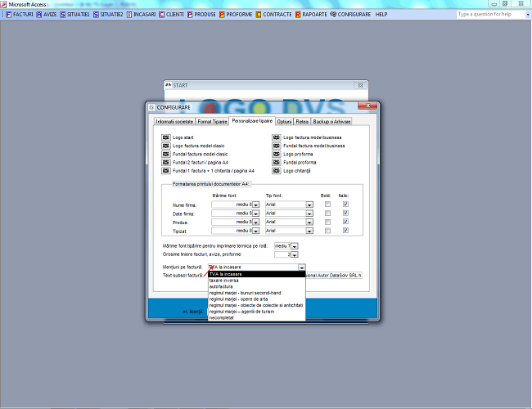Open SITUATIE1 from the toolbar
This screenshot has width=532, height=409.
click(x=74, y=14)
